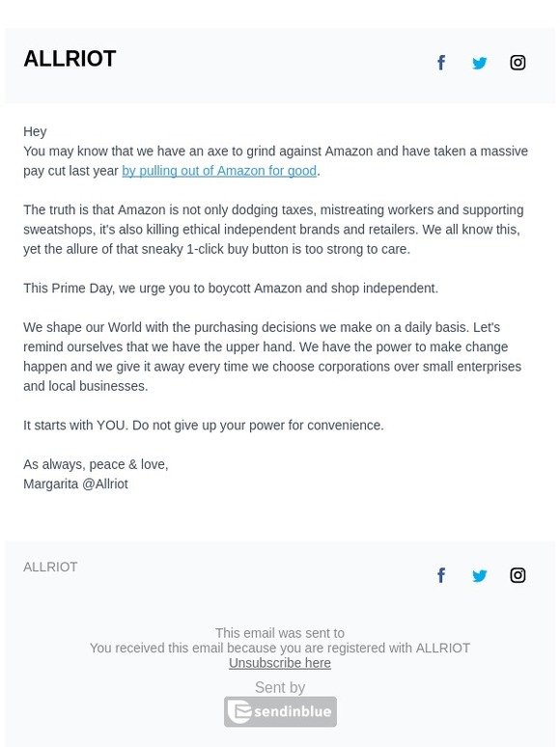560x747 pixels.
Task: Click the 'As always, peace & love' line
Action: click(x=96, y=464)
